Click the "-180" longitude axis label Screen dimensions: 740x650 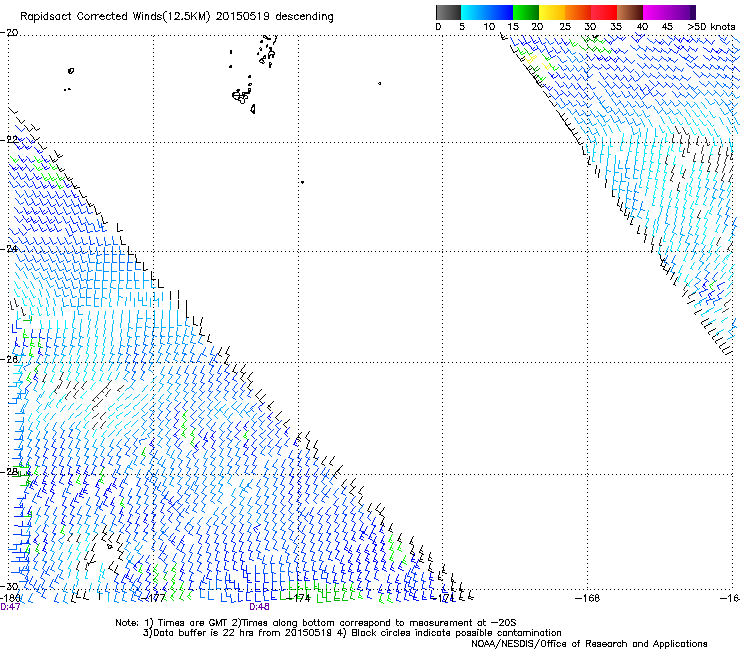coord(10,598)
